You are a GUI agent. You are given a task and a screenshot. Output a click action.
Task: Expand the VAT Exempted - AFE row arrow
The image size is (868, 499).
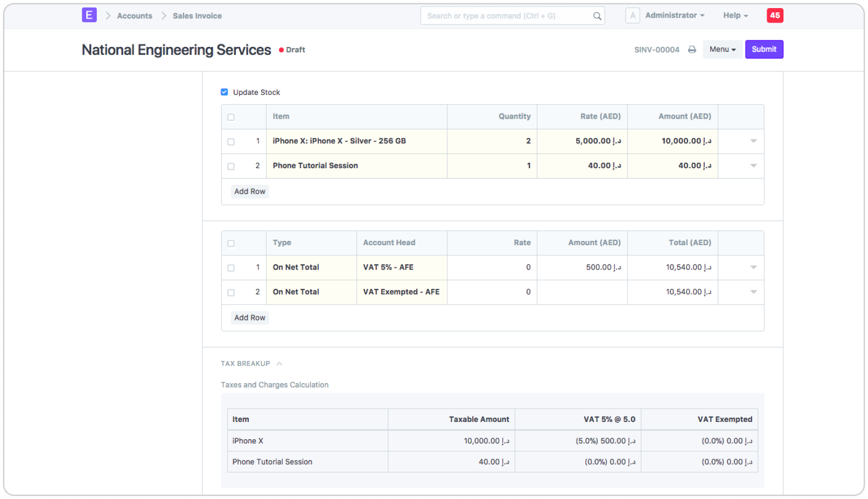tap(753, 292)
